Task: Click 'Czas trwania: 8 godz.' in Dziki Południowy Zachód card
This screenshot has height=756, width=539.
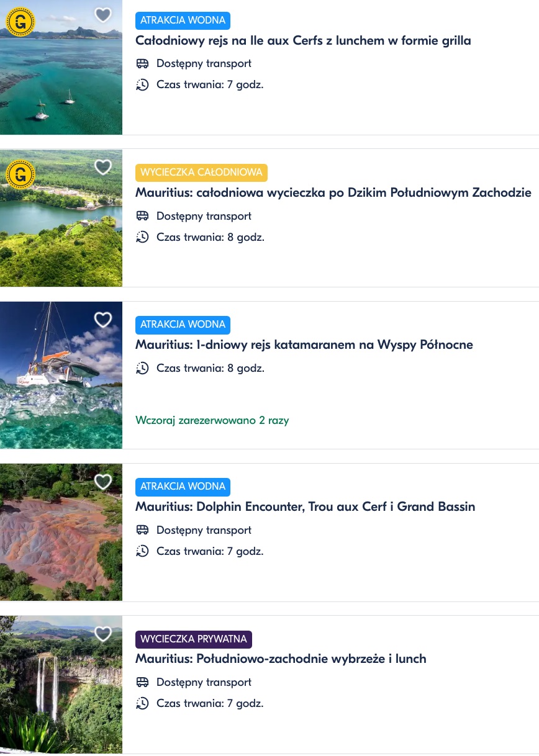Action: click(x=211, y=237)
